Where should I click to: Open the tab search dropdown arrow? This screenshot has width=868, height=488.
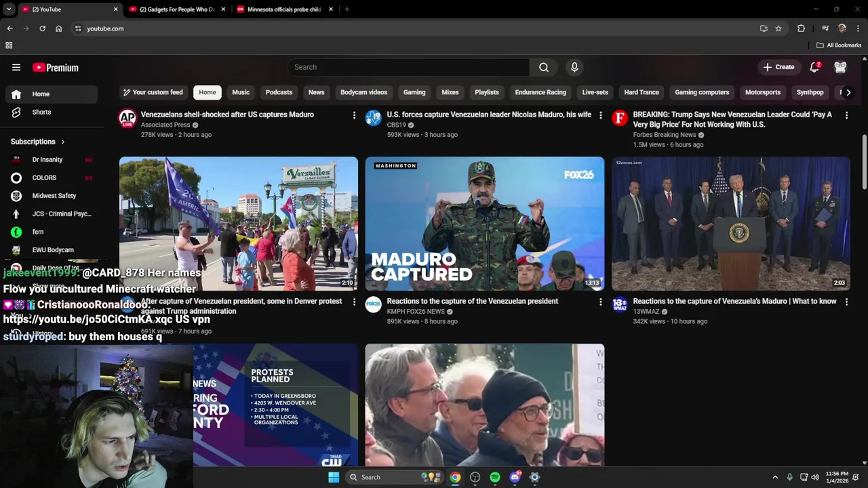(x=9, y=9)
